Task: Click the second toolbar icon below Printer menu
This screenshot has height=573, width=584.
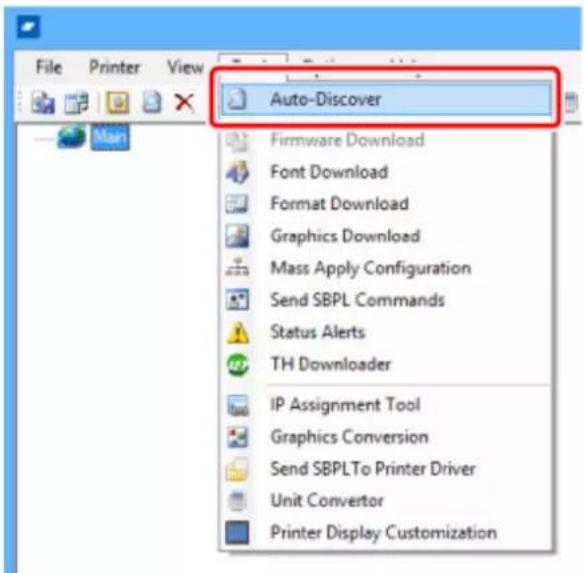Action: click(76, 102)
